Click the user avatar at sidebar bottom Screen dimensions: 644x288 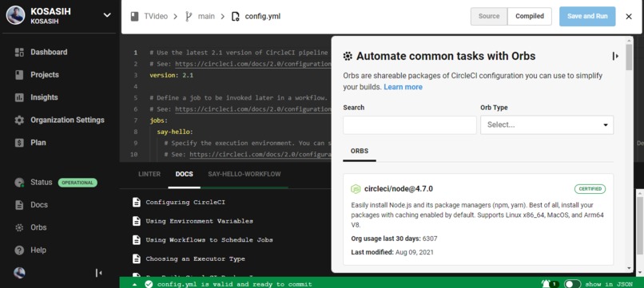tap(19, 273)
